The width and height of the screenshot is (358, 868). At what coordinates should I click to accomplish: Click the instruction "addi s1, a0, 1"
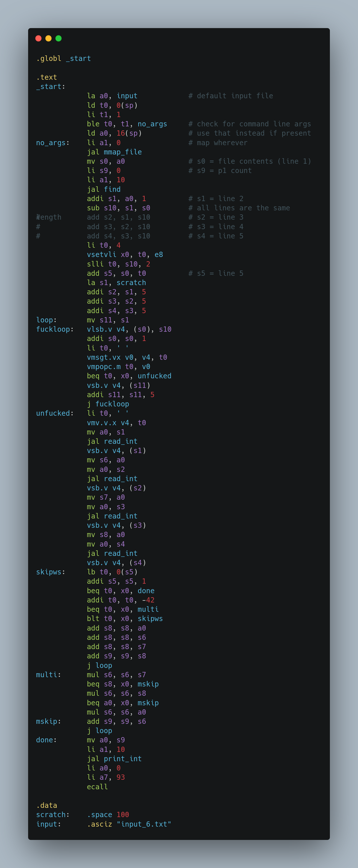point(116,199)
